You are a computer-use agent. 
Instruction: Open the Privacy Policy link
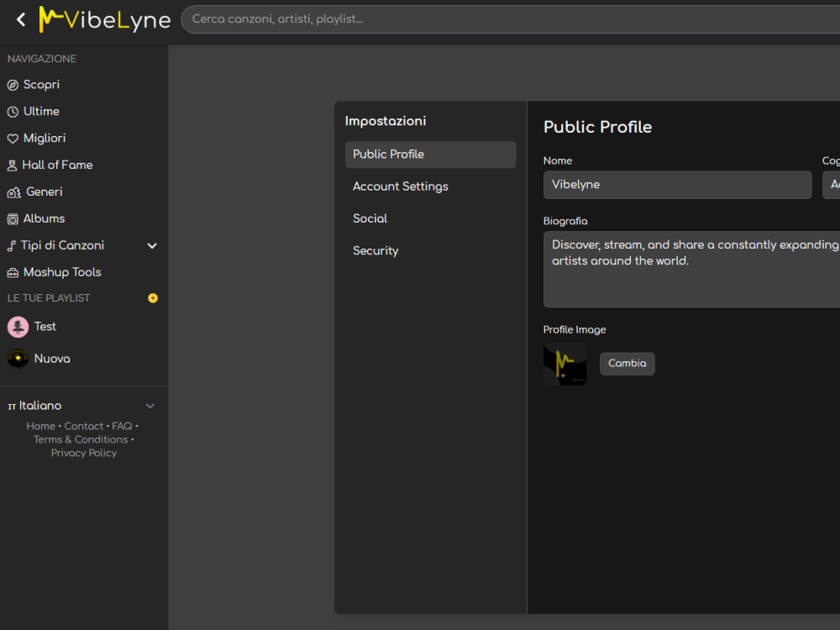pos(83,454)
